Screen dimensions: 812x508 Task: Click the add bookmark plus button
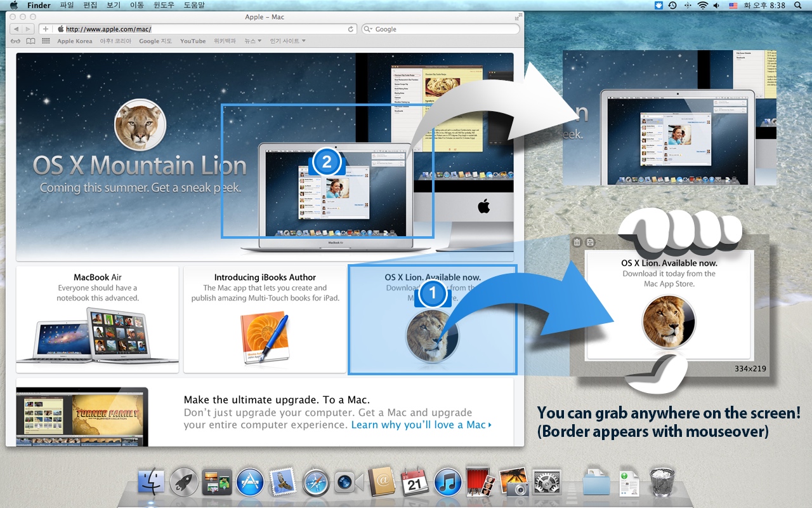[x=46, y=29]
